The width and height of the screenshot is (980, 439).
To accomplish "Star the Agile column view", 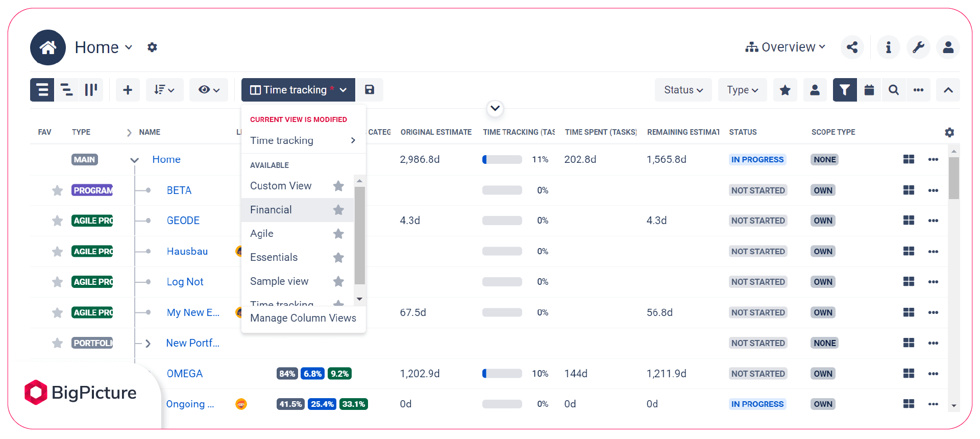I will [338, 234].
